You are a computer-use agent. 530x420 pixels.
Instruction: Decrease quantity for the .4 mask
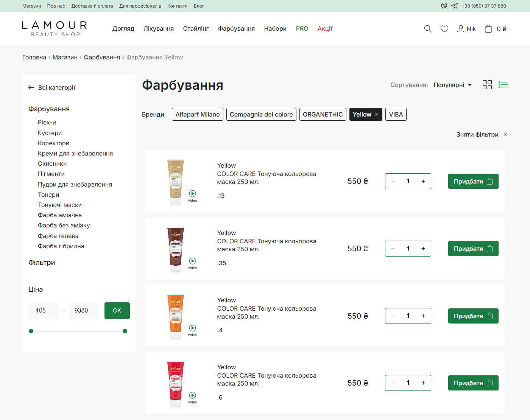pos(393,316)
